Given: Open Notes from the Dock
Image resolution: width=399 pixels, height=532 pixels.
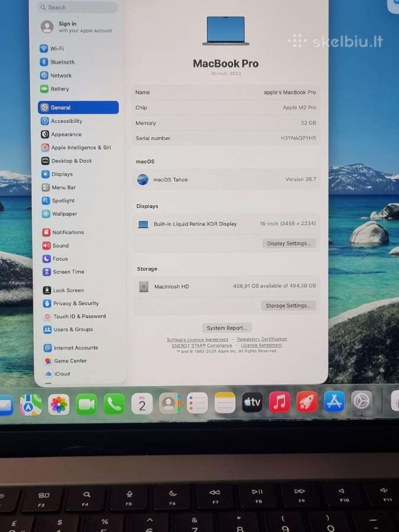Looking at the screenshot, I should (225, 403).
